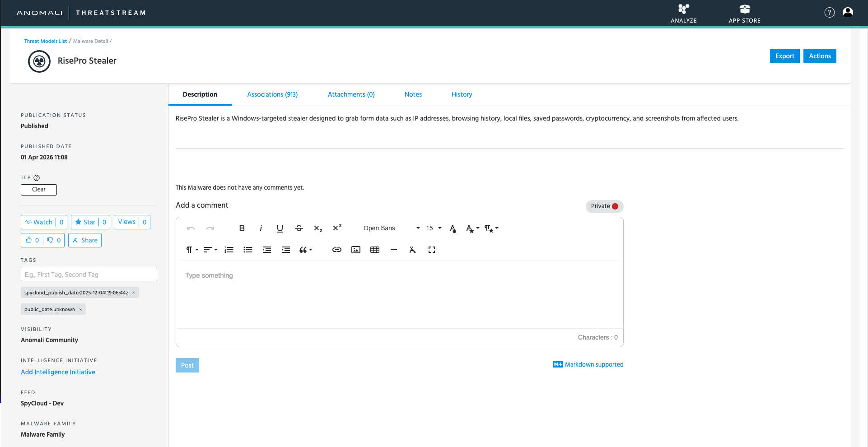
Task: Click the Export button
Action: click(785, 56)
